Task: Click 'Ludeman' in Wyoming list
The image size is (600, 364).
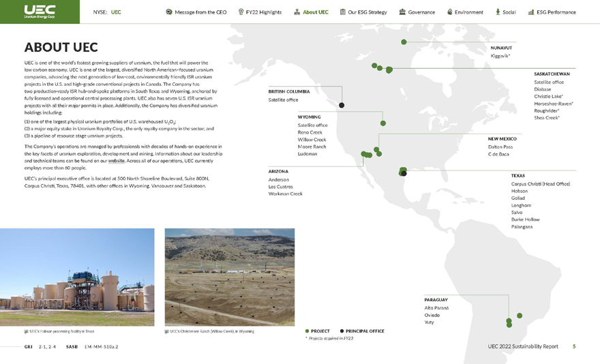Action: (x=307, y=154)
